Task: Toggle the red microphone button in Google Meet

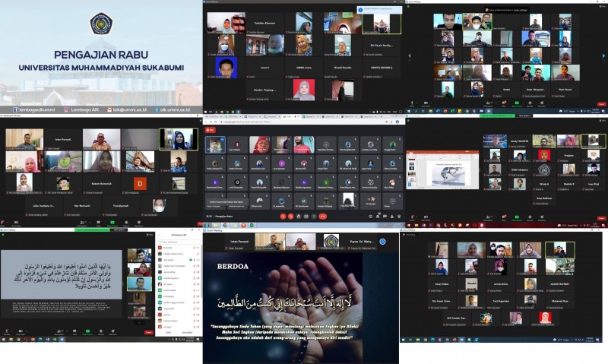Action: [282, 216]
